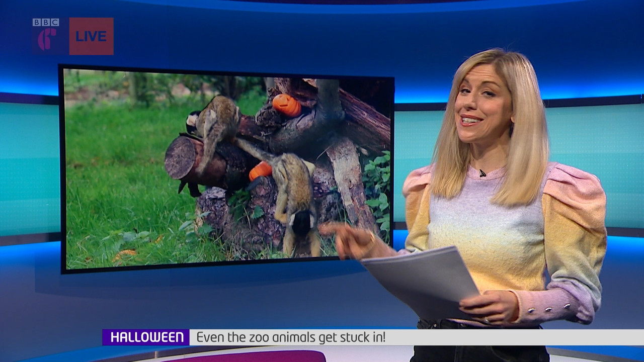Click the red LIVE badge
This screenshot has width=644, height=362.
pos(91,36)
